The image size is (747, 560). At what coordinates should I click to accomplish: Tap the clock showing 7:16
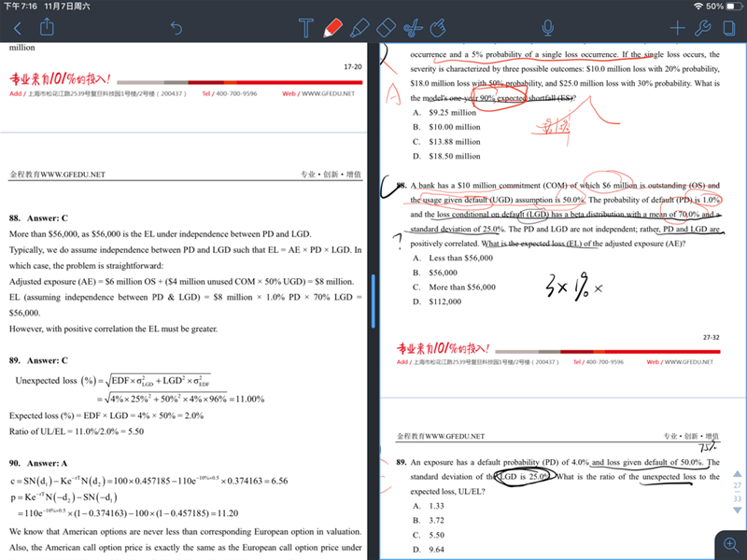(20, 7)
